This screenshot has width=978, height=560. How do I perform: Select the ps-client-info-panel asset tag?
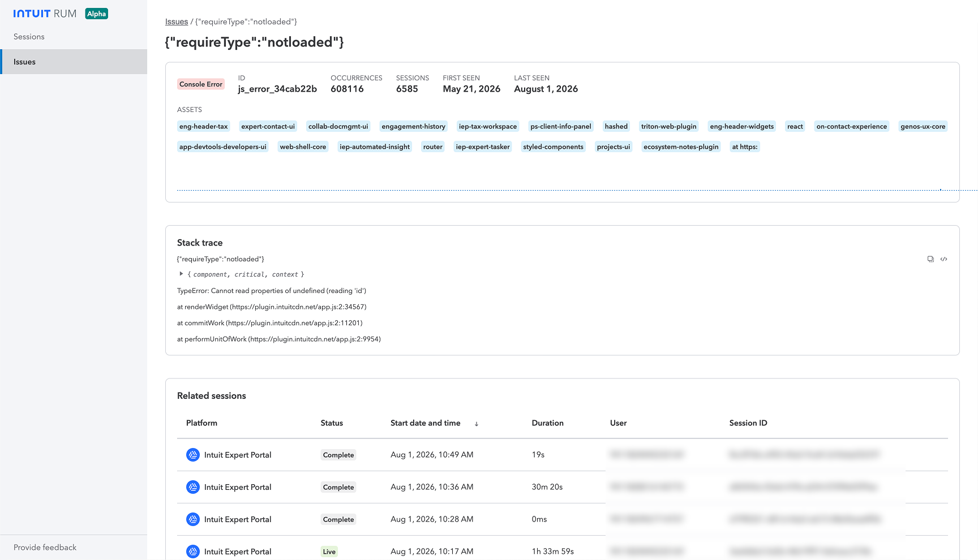[561, 127]
